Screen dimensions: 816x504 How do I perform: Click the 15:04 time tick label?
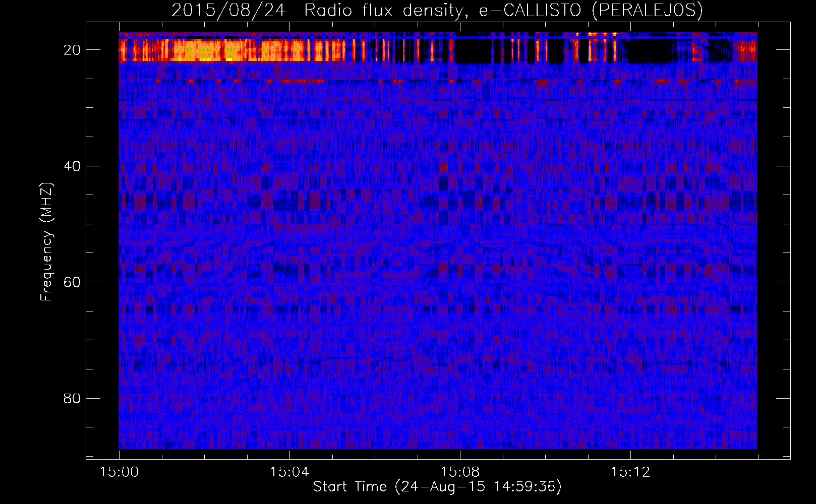(x=289, y=472)
